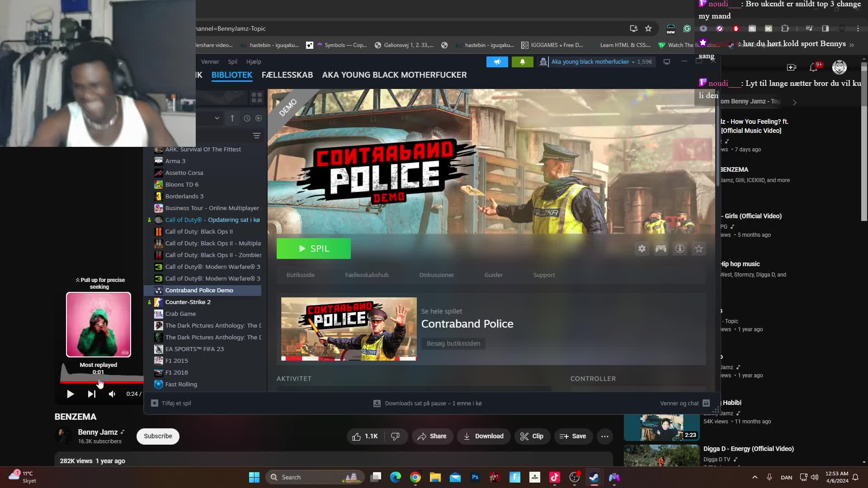Enter Steam Big Picture mode monitor icon
Image resolution: width=868 pixels, height=488 pixels.
click(x=667, y=62)
